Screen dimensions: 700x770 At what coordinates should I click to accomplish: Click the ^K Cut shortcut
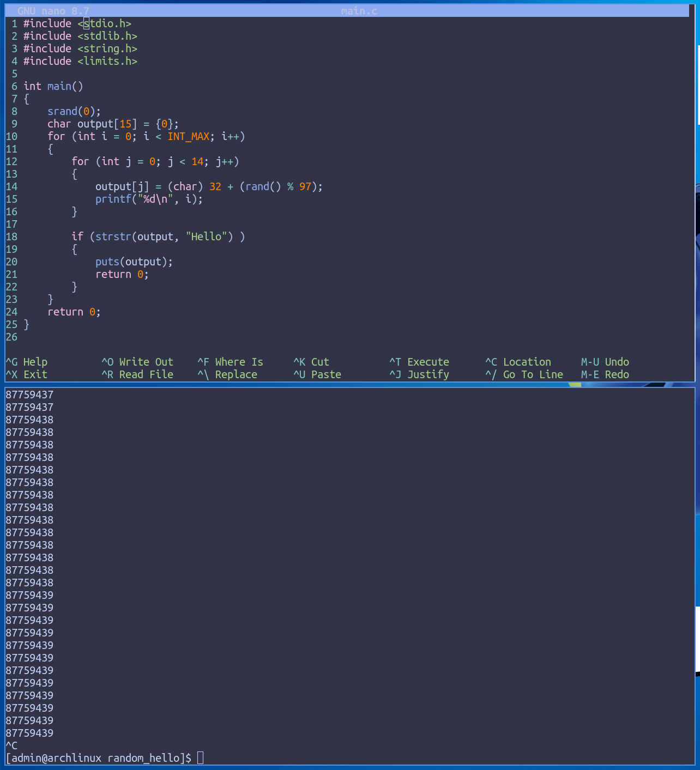311,362
